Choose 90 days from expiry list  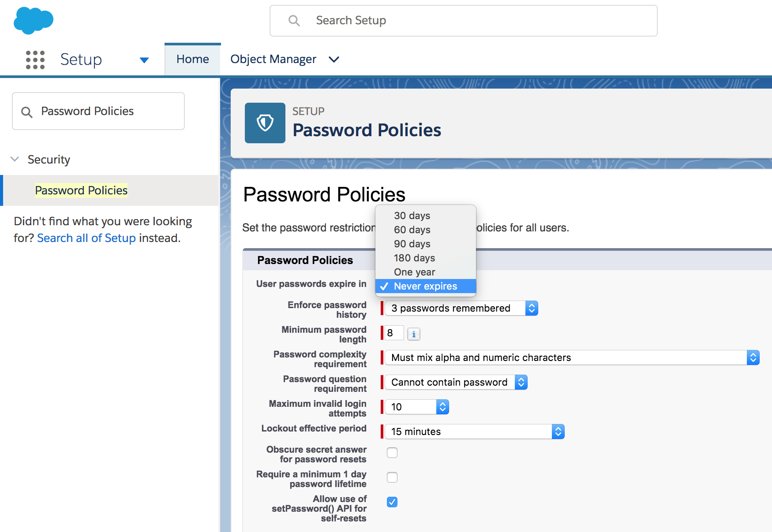426,244
